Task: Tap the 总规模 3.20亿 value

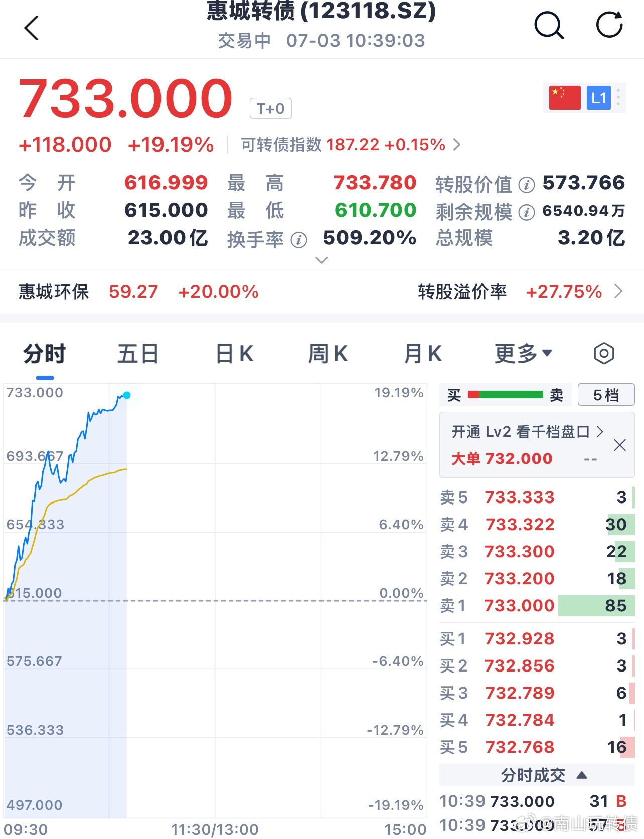Action: 591,238
